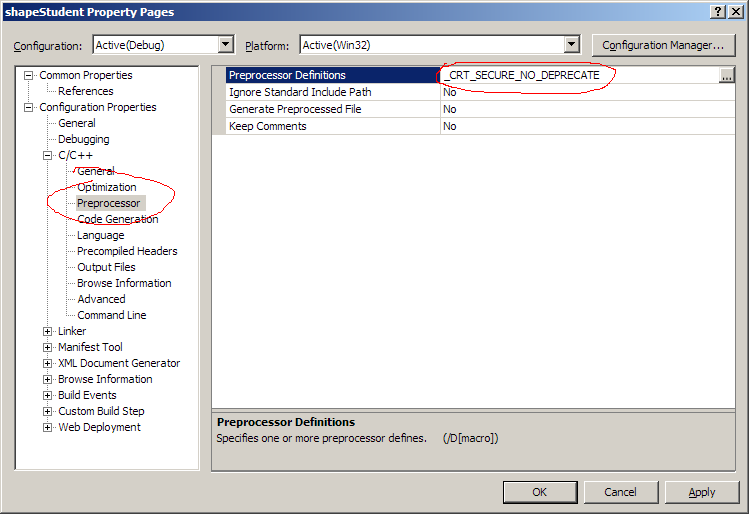Click the Preprocessor Definitions value field
This screenshot has height=514, width=749.
pyautogui.click(x=578, y=76)
